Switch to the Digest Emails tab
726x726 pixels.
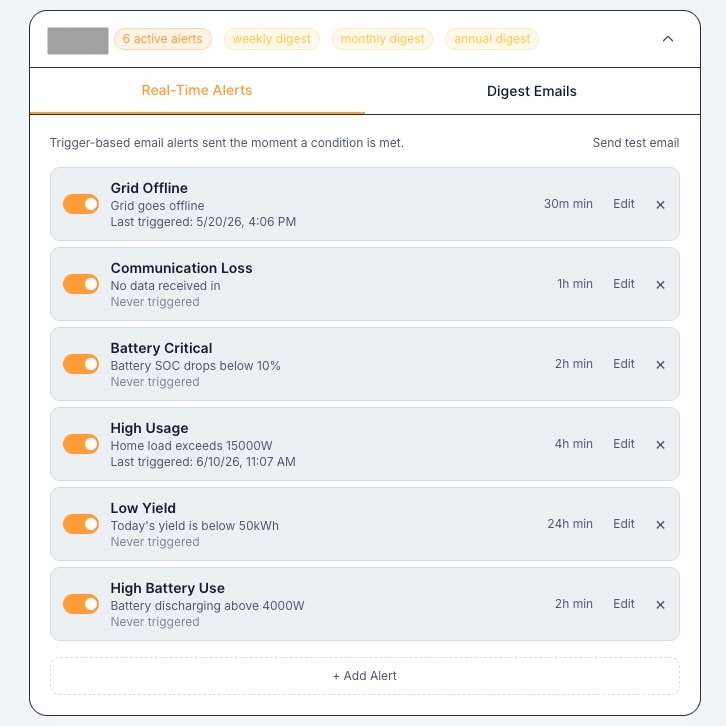click(532, 91)
